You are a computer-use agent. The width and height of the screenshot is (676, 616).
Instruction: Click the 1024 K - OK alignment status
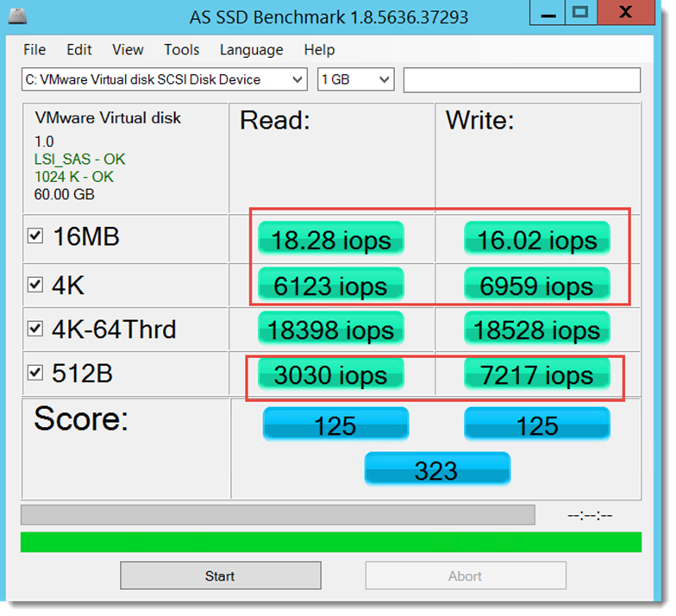click(74, 177)
